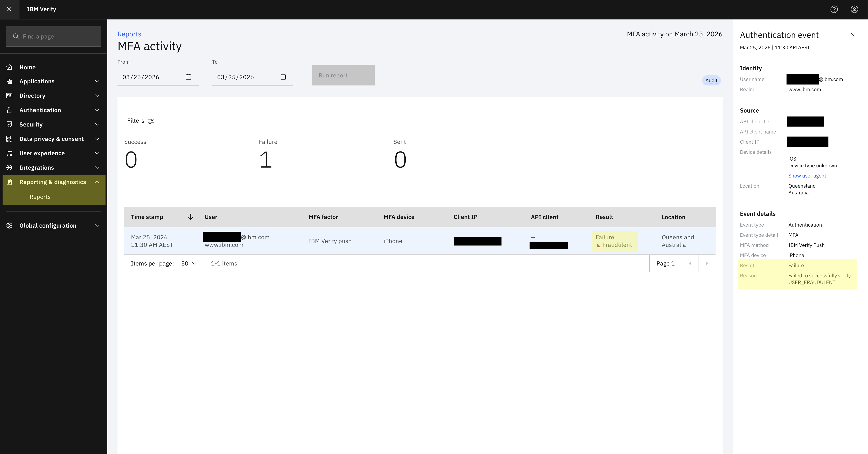Image resolution: width=868 pixels, height=454 pixels.
Task: Click the Show user agent link
Action: click(x=807, y=176)
